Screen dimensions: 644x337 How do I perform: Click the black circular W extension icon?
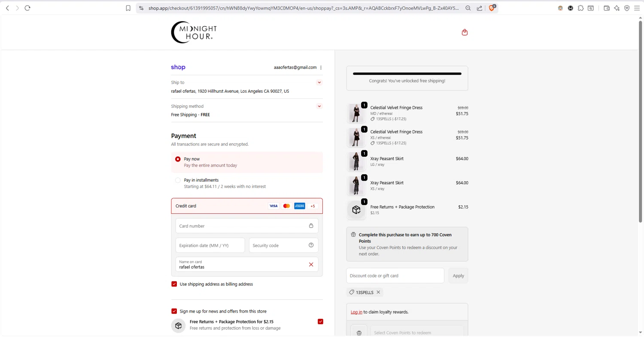pos(571,8)
